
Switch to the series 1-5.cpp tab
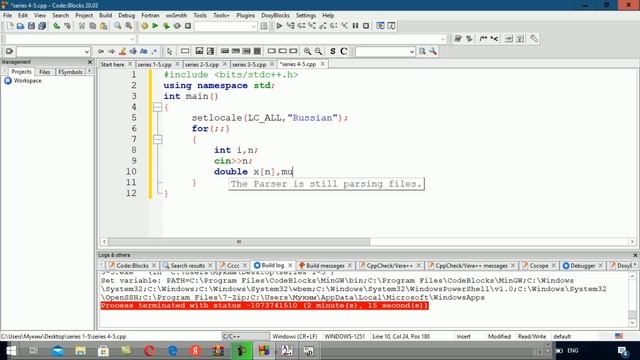pyautogui.click(x=154, y=64)
